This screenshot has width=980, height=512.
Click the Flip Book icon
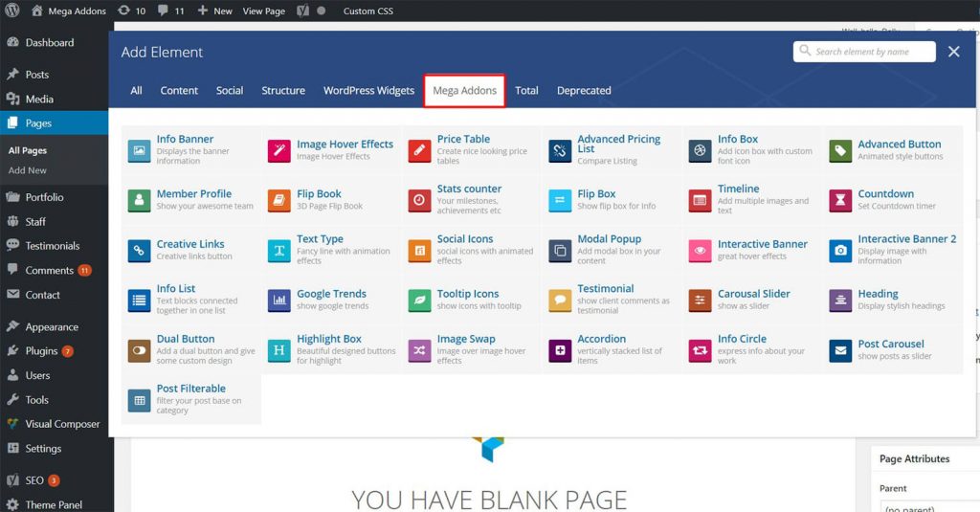click(x=279, y=201)
